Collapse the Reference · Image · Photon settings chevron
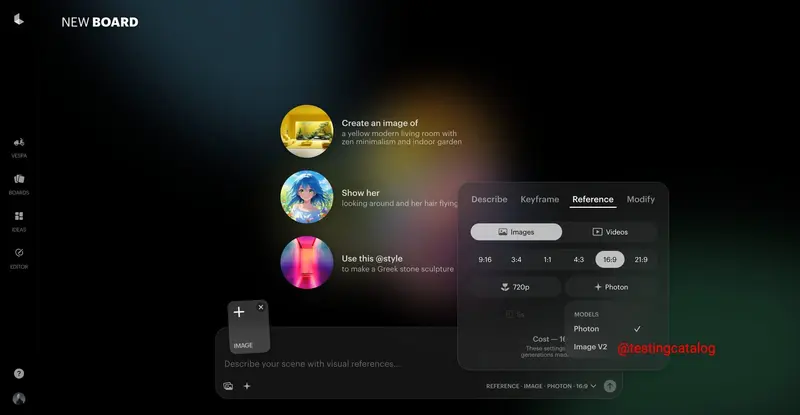 593,386
